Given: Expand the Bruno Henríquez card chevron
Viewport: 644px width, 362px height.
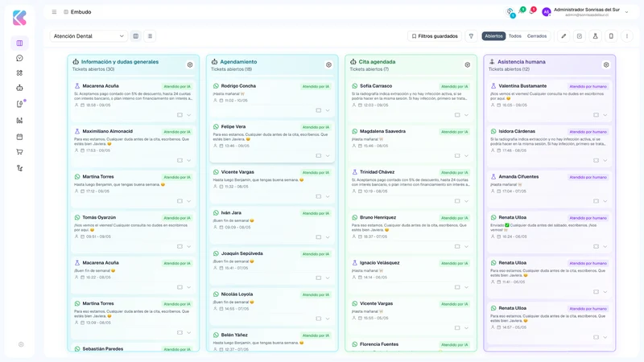Looking at the screenshot, I should click(x=467, y=247).
